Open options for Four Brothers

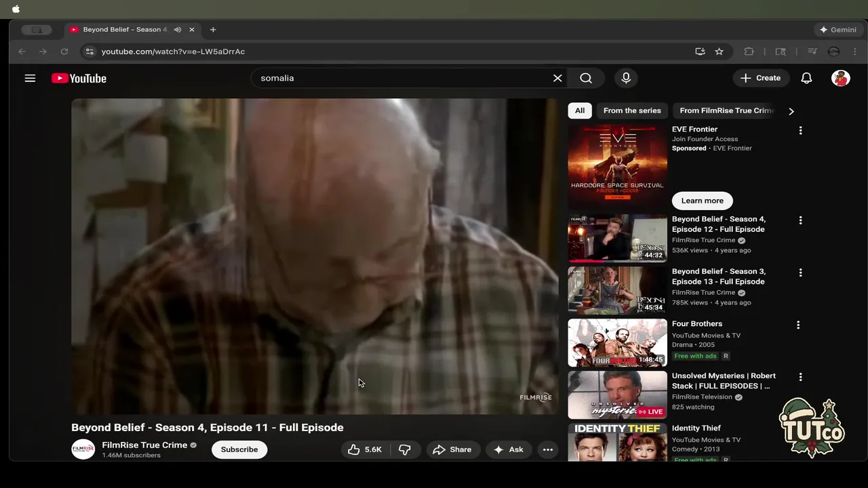[x=798, y=325]
